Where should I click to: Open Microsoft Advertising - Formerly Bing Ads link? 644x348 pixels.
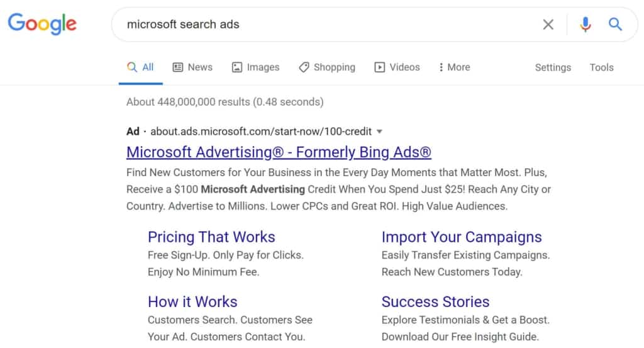(279, 152)
